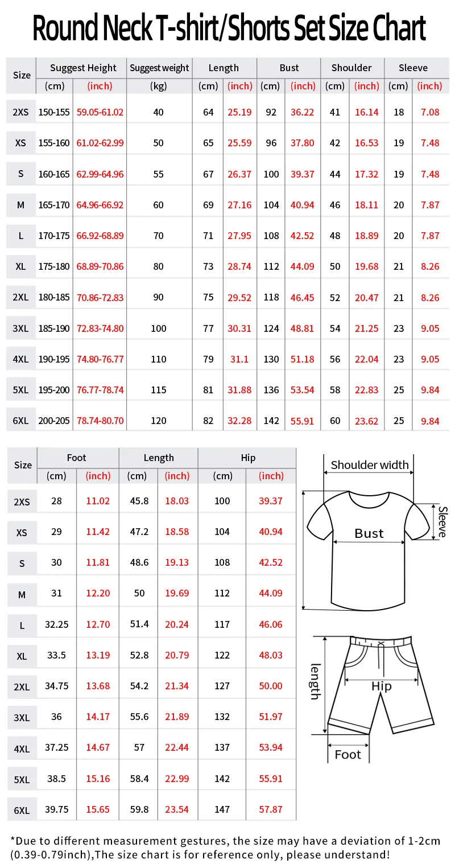
Task: Click the Suggest weight column header
Action: (159, 68)
